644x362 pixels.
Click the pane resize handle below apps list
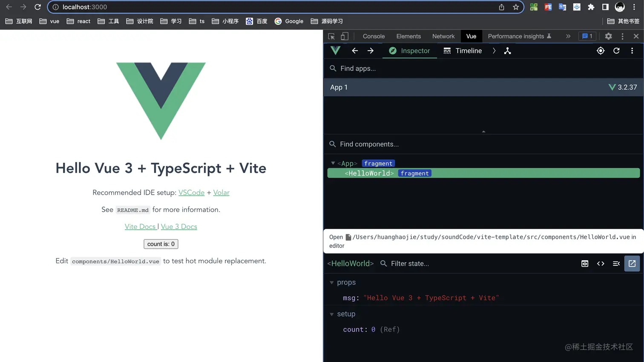click(x=483, y=132)
